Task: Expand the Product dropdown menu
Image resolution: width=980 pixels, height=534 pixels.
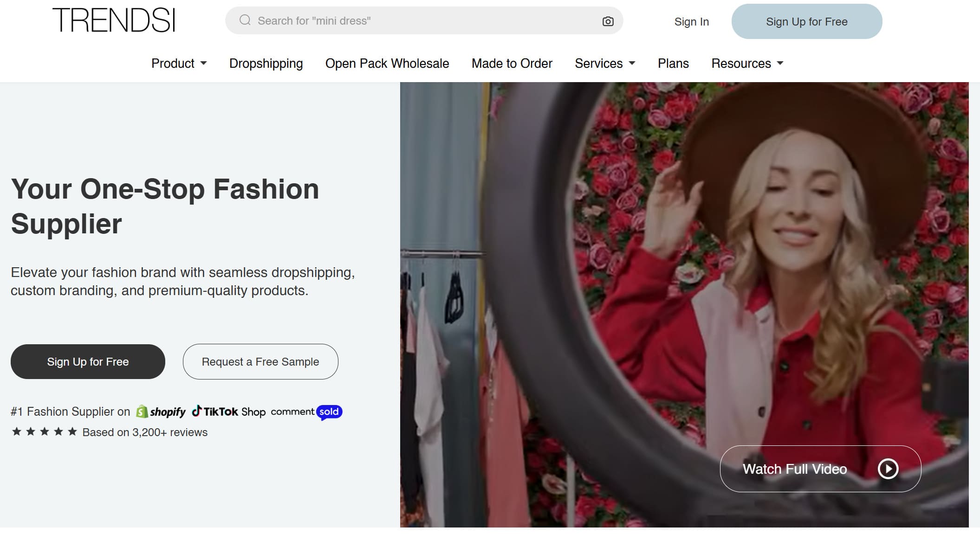Action: tap(179, 63)
